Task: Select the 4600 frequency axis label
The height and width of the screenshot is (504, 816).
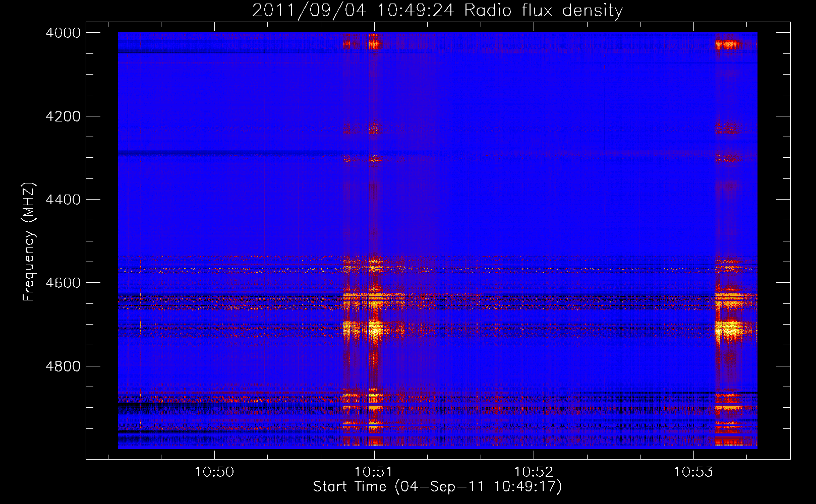Action: 63,283
